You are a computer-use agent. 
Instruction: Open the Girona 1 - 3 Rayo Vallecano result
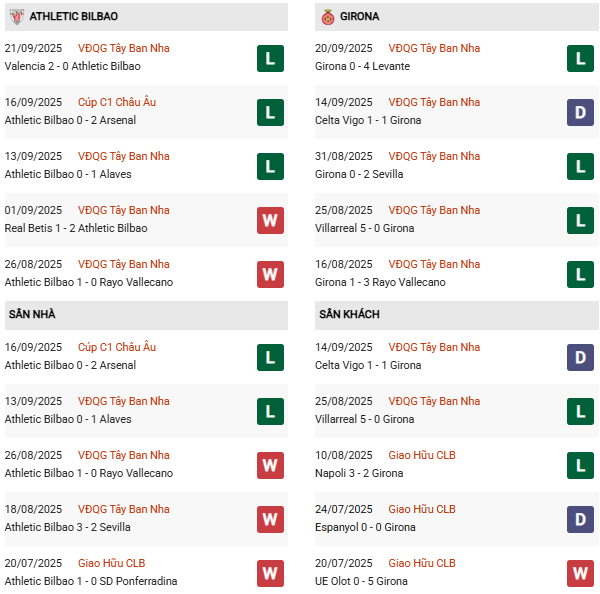(380, 282)
